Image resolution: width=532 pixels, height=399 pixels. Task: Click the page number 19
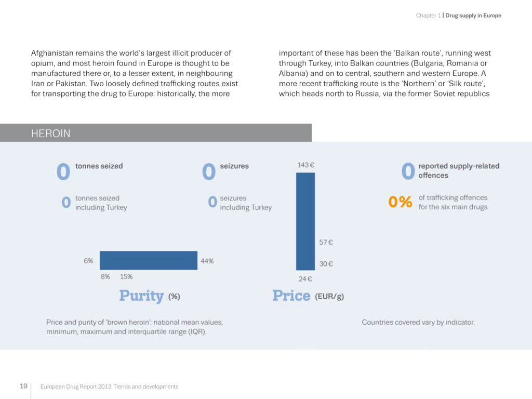click(x=23, y=386)
